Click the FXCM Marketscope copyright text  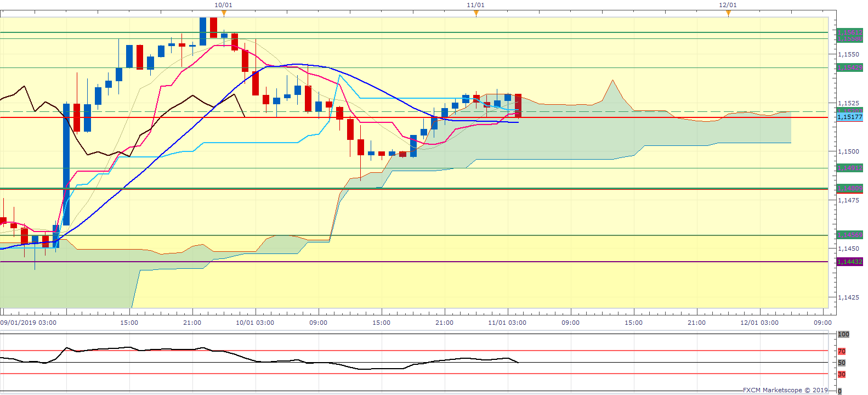coord(785,390)
